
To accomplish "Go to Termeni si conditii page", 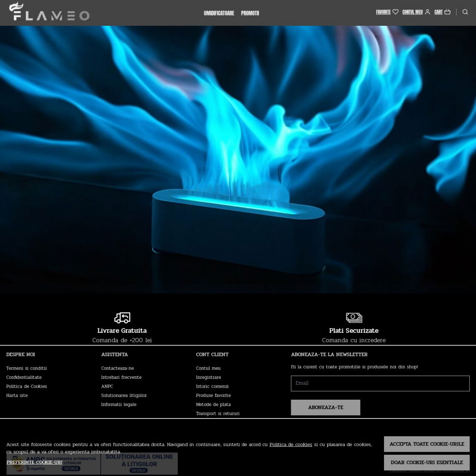I will click(27, 368).
